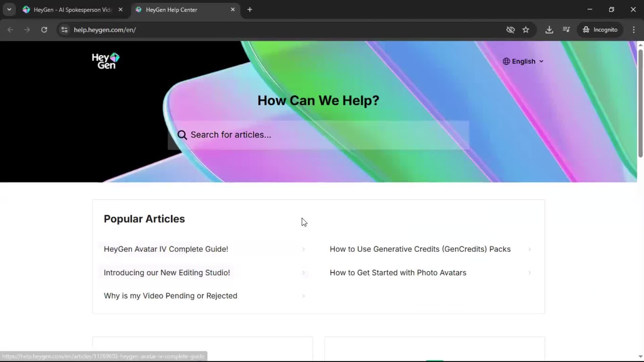Expand the tab search dropdown arrow
644x362 pixels.
9,10
